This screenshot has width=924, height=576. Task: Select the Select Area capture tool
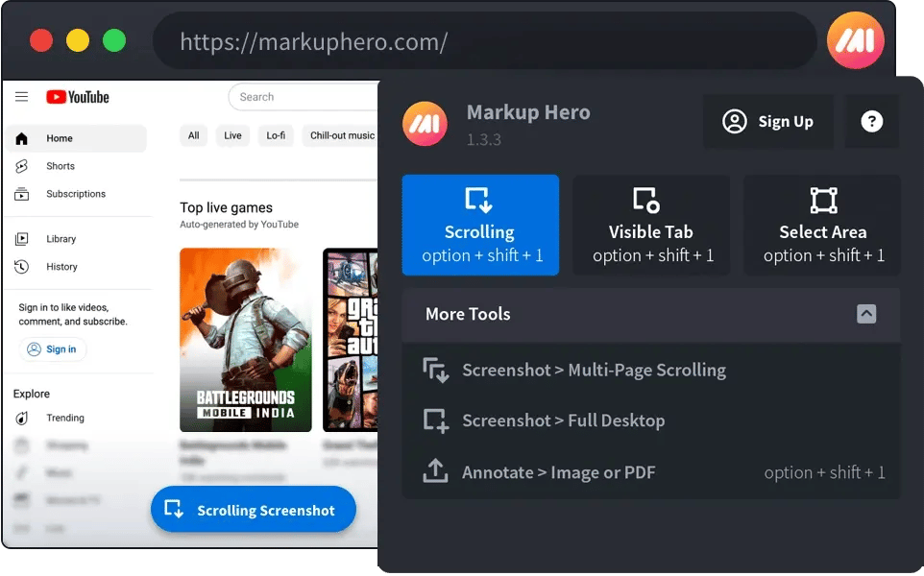(821, 225)
